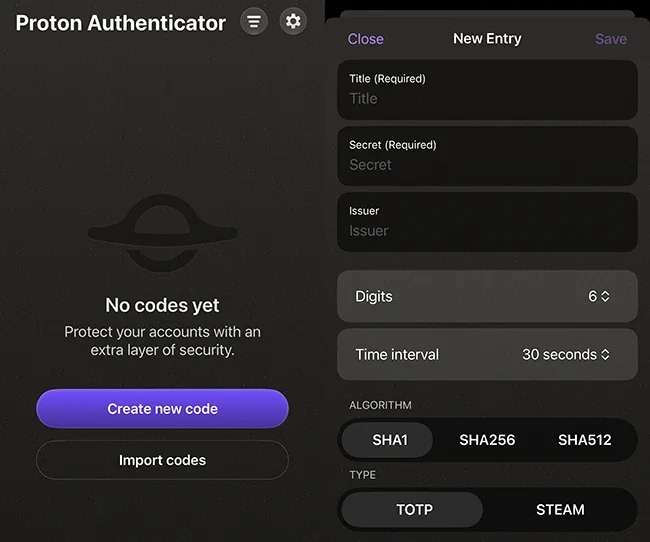Switch entry type to STEAM
The height and width of the screenshot is (542, 650).
[x=560, y=509]
